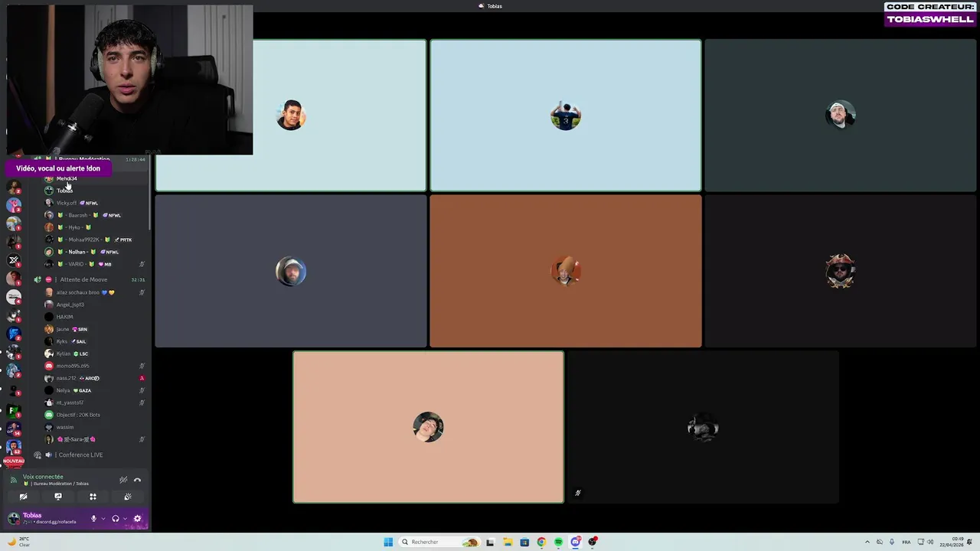Click the peach participant video tile
The width and height of the screenshot is (980, 551).
(x=428, y=427)
